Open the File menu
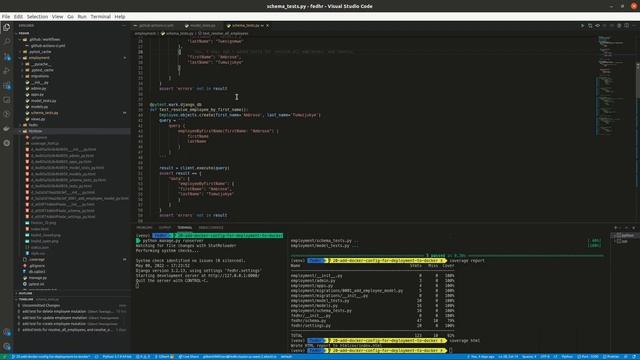 [6, 16]
